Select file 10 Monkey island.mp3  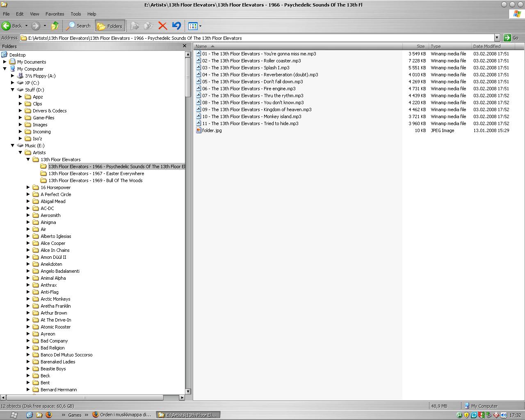tap(251, 116)
